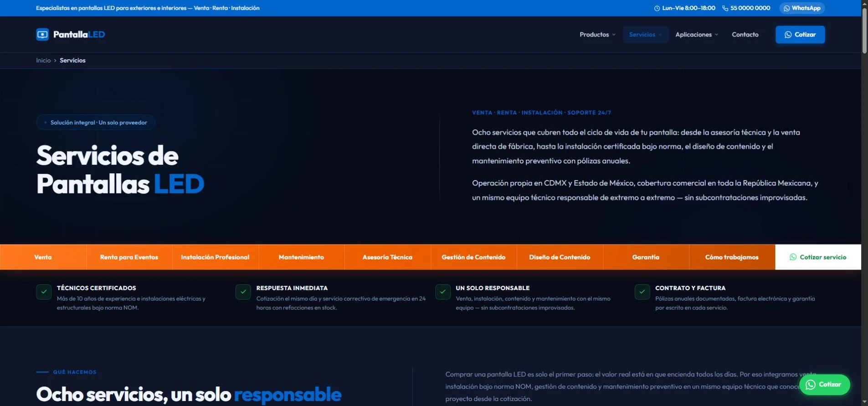Click the "Lun–Vie 8:00–18:00" hours text

point(688,8)
